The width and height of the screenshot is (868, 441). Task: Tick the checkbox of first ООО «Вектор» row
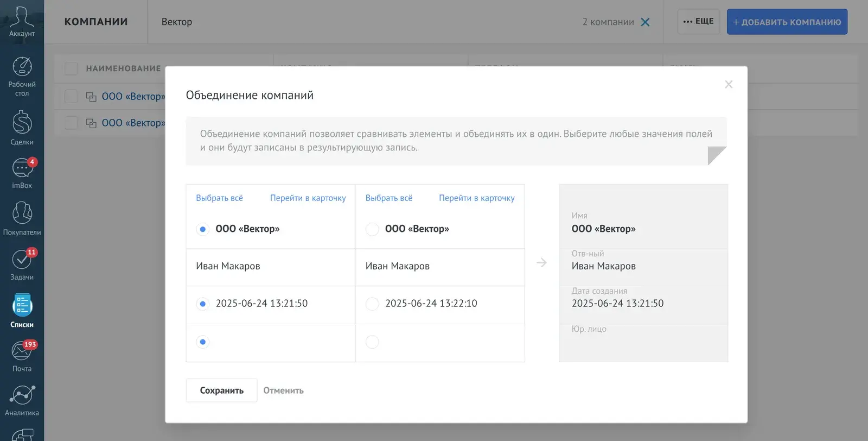click(71, 97)
